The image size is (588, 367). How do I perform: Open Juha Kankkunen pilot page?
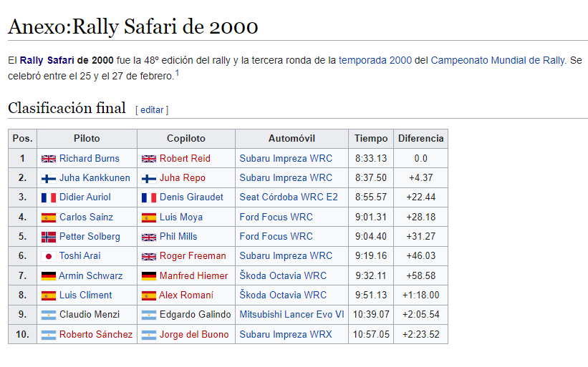coord(95,178)
